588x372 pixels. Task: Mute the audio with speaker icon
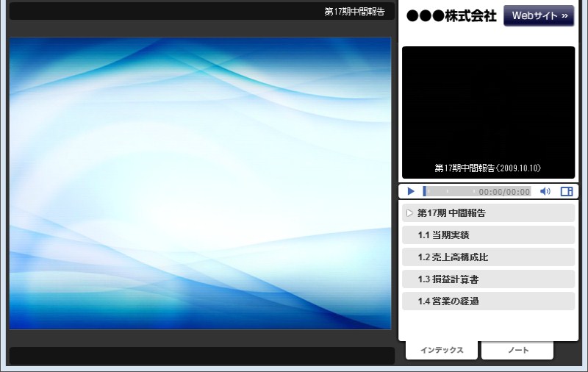545,192
